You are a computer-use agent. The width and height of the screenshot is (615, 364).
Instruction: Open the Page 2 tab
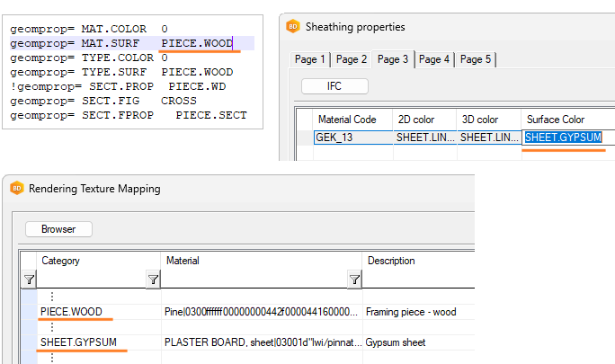[351, 59]
